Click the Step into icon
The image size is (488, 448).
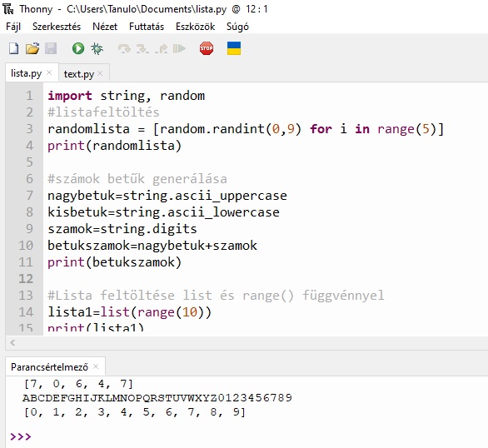142,49
